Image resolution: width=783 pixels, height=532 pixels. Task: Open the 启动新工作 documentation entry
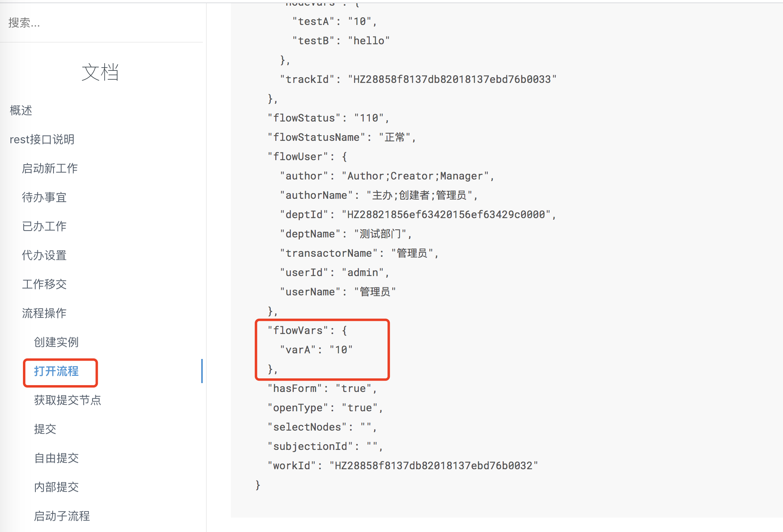tap(49, 168)
